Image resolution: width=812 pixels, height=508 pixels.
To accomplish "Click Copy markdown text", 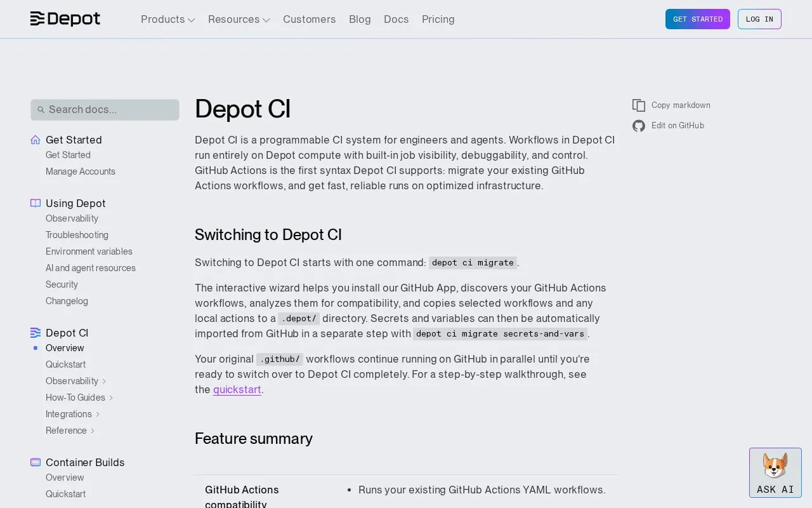I will click(681, 105).
